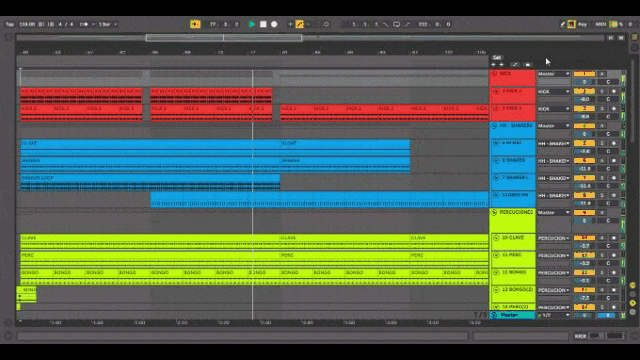Viewport: 640px width, 360px height.
Task: Click the Master track pan slider
Action: [x=607, y=315]
